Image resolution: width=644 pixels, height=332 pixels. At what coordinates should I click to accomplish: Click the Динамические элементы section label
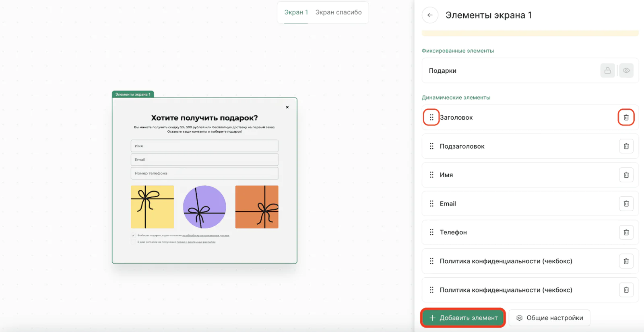(x=456, y=98)
